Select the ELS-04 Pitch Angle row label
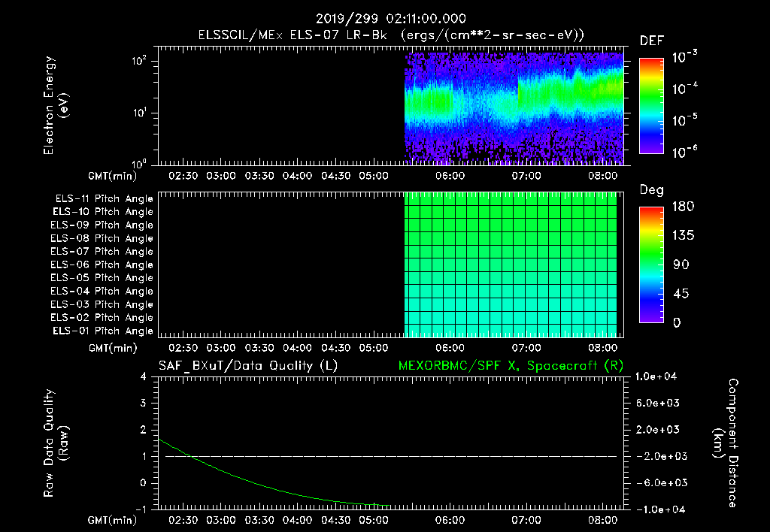The image size is (770, 532). (102, 292)
